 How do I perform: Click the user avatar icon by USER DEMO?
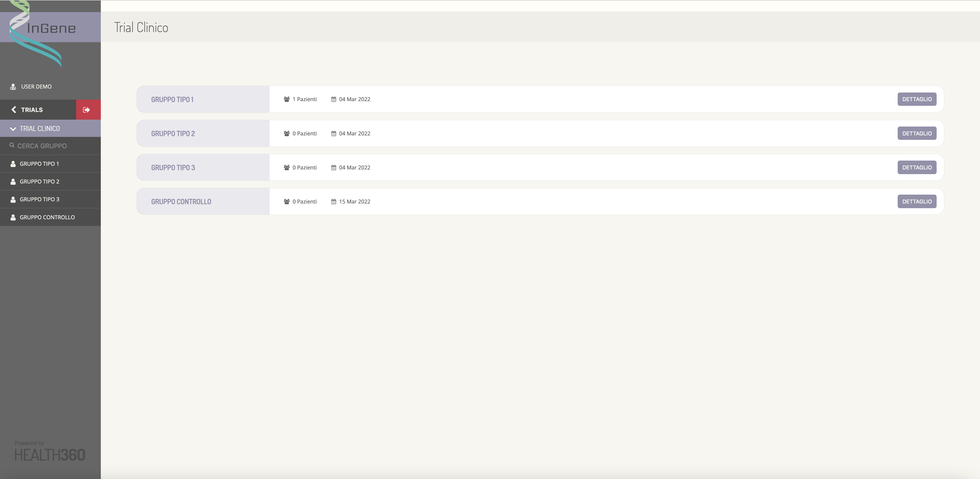[13, 87]
